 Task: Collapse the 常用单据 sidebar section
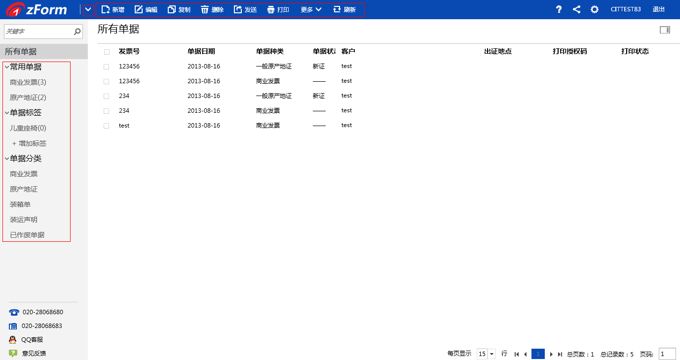tap(7, 67)
